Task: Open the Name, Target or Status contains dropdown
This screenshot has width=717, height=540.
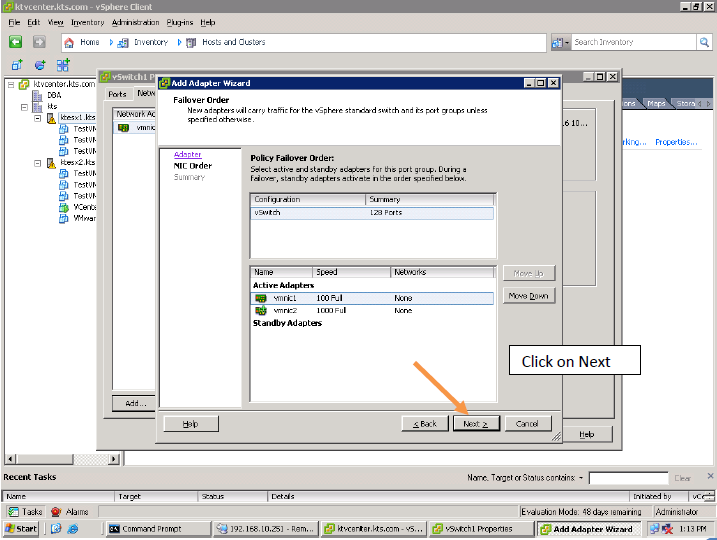Action: pos(581,478)
